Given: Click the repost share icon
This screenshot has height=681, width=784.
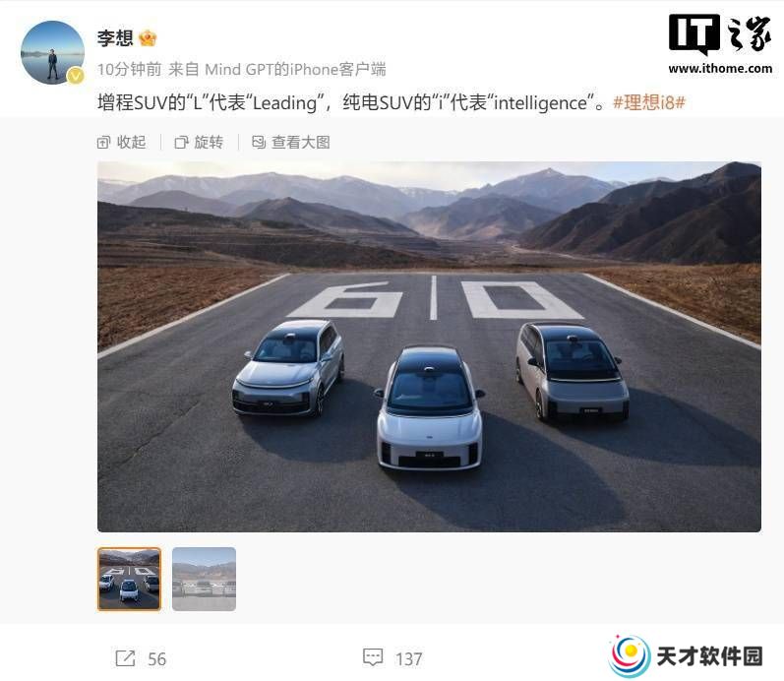Looking at the screenshot, I should [125, 658].
